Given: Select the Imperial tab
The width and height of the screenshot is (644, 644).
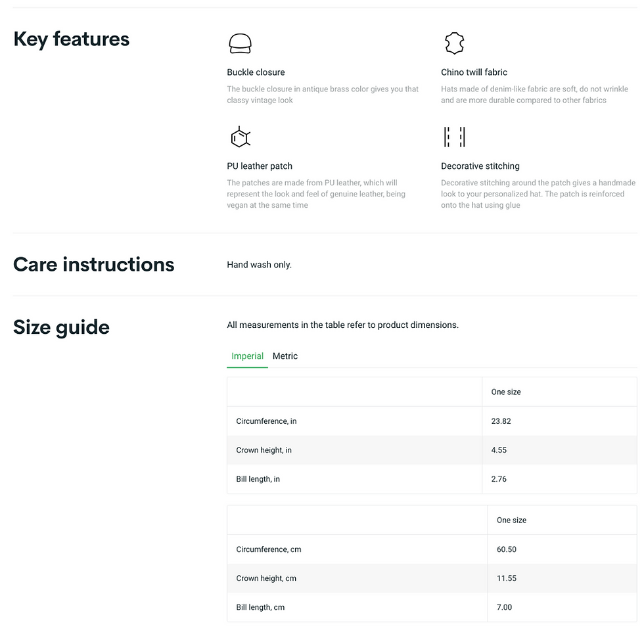Looking at the screenshot, I should click(x=247, y=356).
